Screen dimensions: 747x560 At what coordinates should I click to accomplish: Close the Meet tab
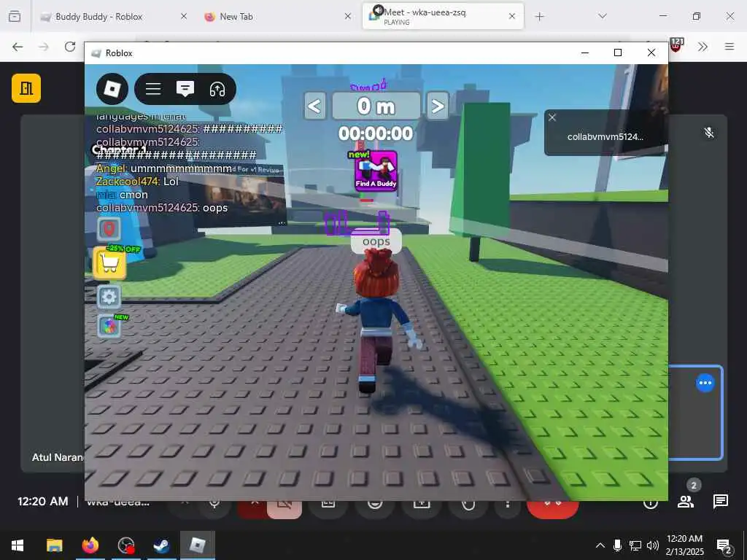click(x=512, y=16)
